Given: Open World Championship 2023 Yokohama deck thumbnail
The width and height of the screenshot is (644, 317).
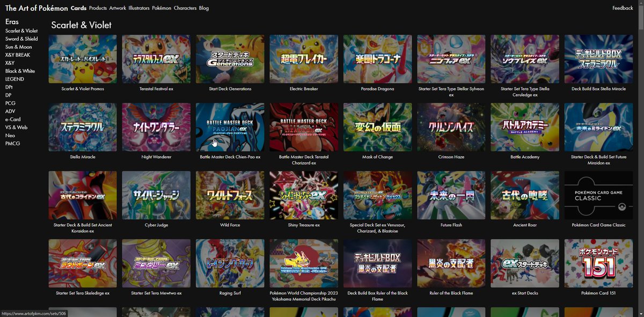Looking at the screenshot, I should tap(304, 263).
